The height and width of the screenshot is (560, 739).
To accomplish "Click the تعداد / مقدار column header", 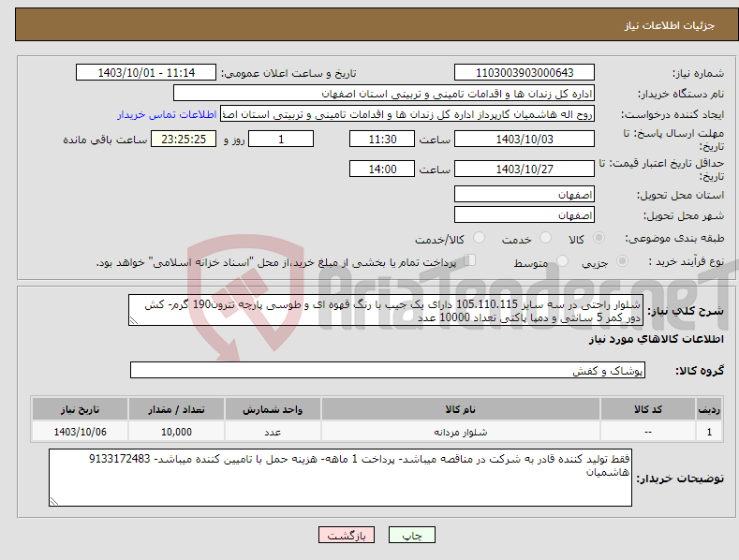I will (176, 409).
